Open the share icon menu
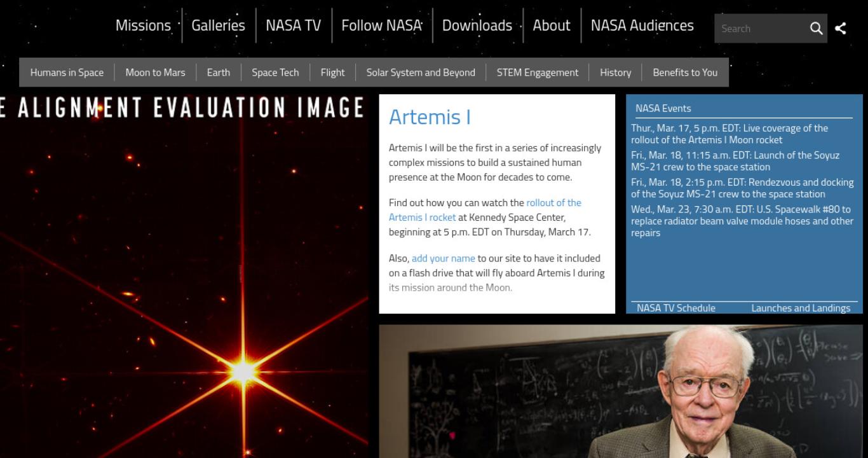Image resolution: width=868 pixels, height=458 pixels. (x=840, y=29)
